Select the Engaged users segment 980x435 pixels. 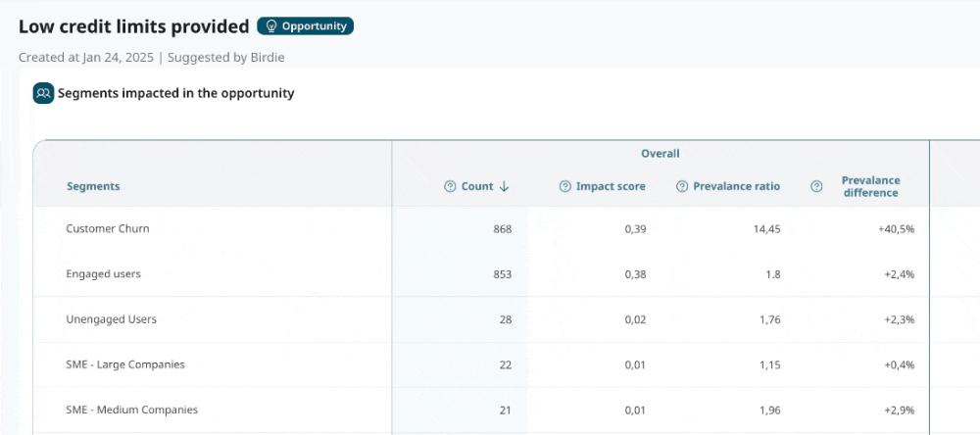pyautogui.click(x=104, y=274)
